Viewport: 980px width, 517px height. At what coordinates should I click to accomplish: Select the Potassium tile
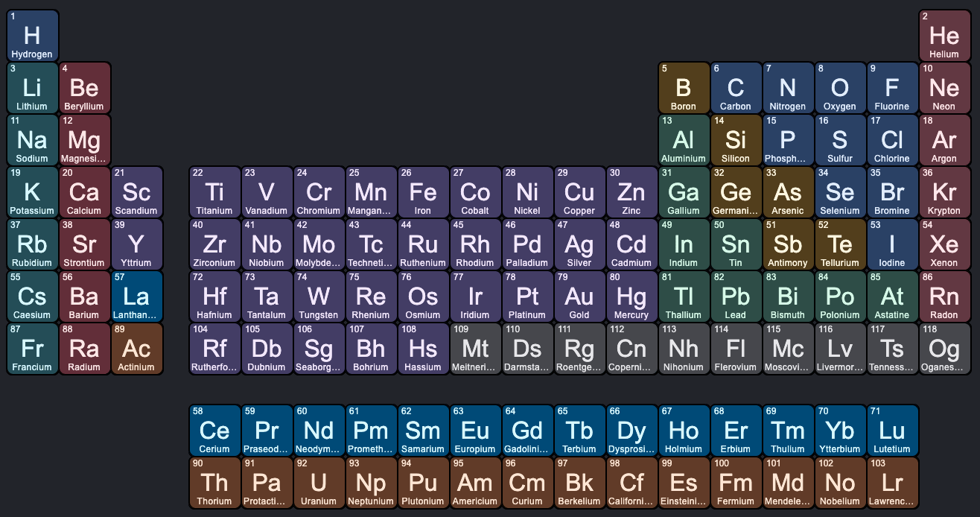point(32,192)
